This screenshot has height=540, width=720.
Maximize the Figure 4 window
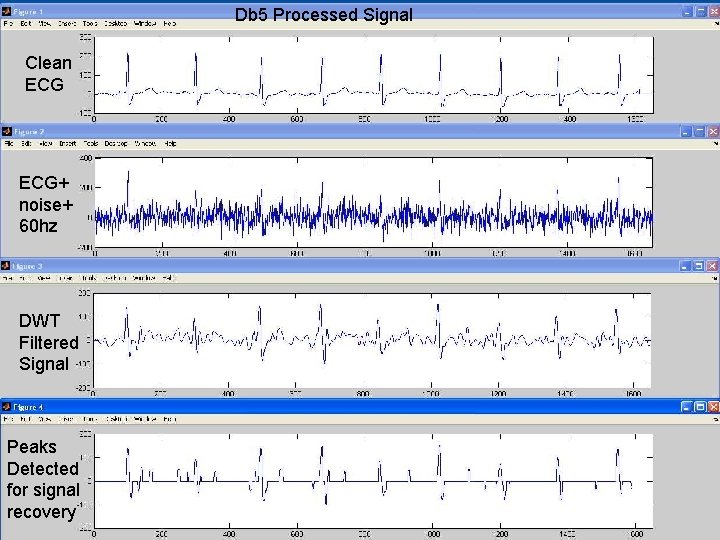[x=700, y=407]
